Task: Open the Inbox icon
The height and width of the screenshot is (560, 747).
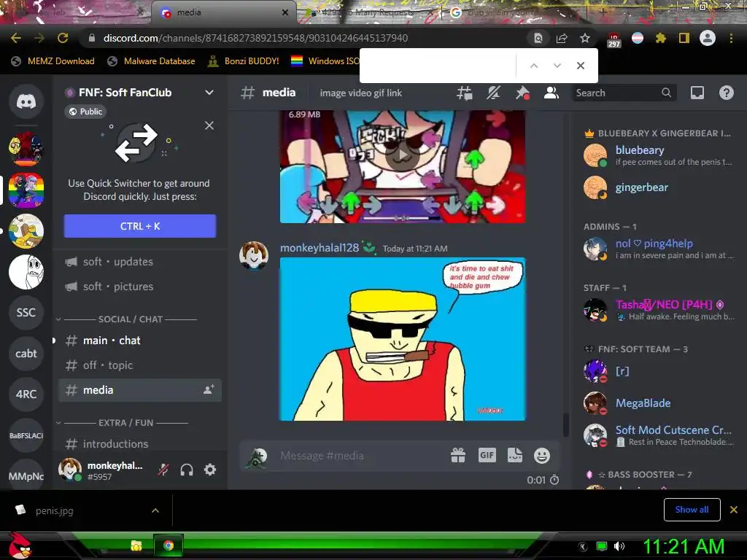Action: [x=697, y=93]
